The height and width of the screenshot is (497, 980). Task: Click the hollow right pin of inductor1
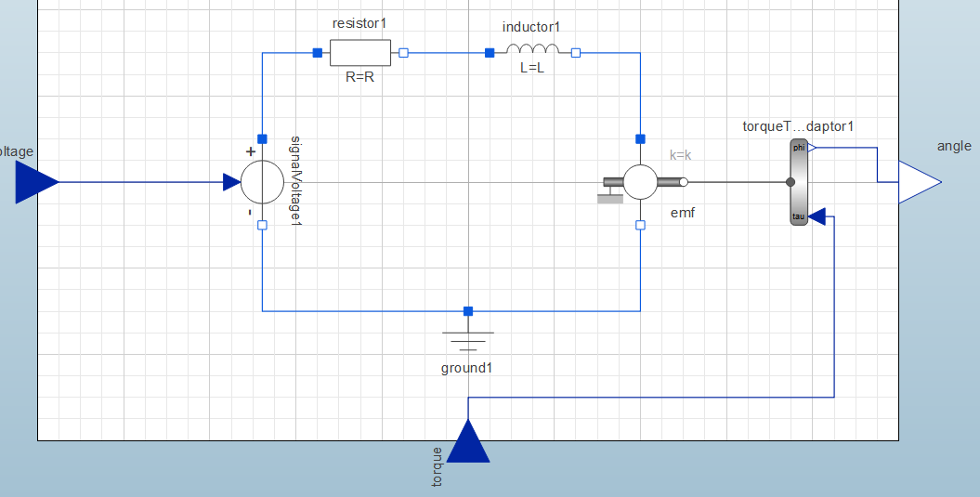point(576,53)
